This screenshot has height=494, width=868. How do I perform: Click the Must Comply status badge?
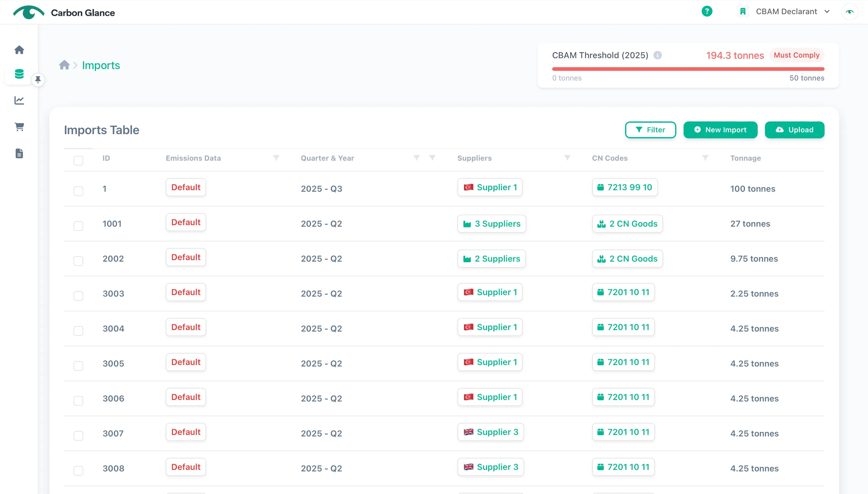797,55
